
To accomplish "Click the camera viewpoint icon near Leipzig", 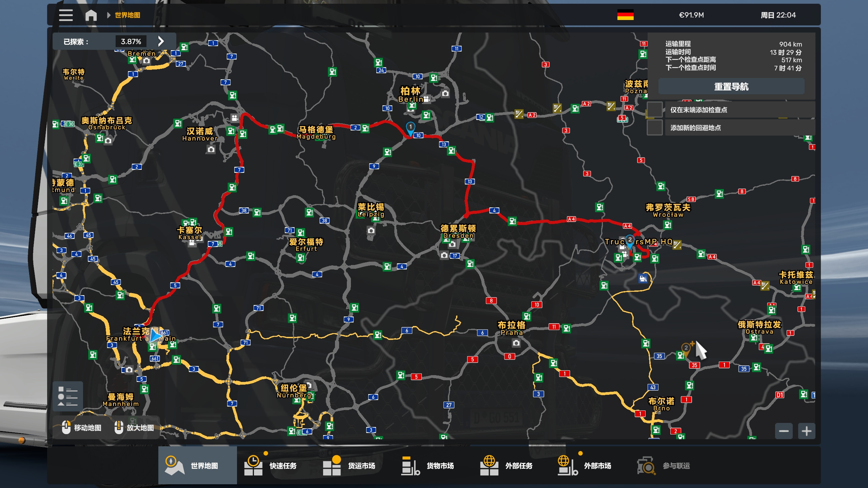I will coord(371,231).
